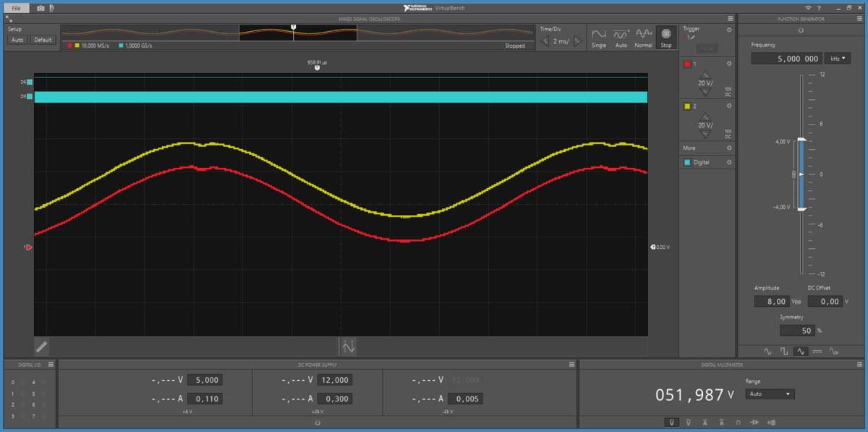Open Trigger settings gear
The height and width of the screenshot is (432, 868).
click(729, 30)
